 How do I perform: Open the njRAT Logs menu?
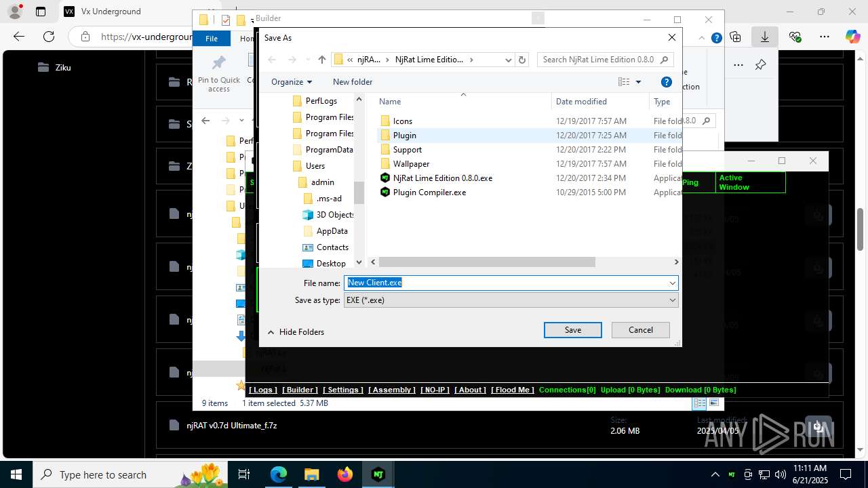click(x=263, y=390)
